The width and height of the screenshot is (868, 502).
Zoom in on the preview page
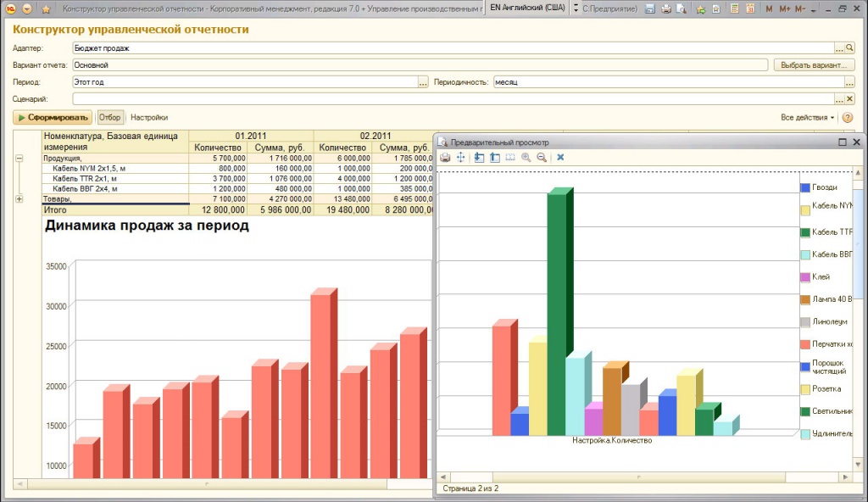click(526, 158)
